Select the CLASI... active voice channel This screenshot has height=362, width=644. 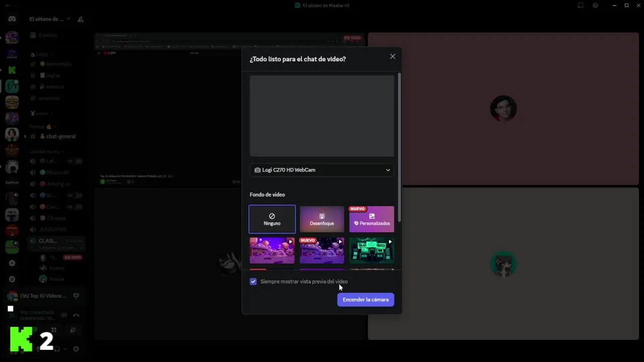click(x=56, y=243)
